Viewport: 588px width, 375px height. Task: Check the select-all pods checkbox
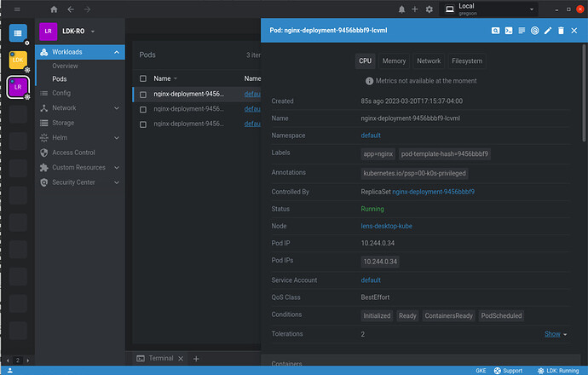point(143,78)
